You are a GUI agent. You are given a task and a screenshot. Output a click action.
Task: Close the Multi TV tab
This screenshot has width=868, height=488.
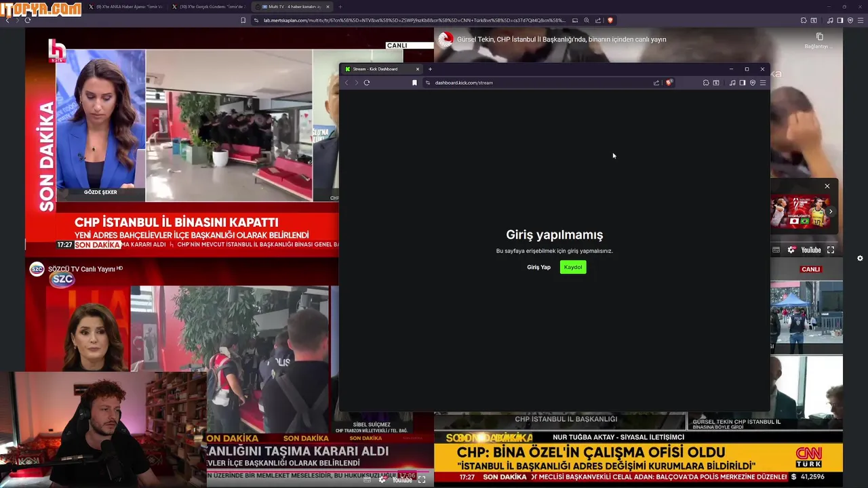[328, 7]
